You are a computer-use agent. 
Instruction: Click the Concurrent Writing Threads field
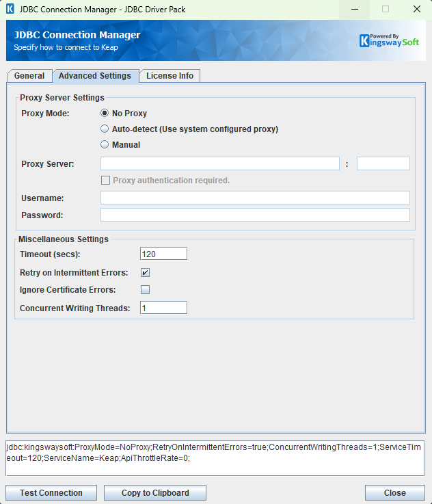pyautogui.click(x=163, y=308)
